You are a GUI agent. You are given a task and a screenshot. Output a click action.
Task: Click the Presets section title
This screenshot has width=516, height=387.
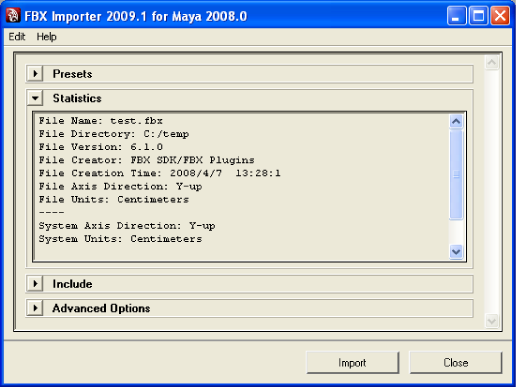[72, 74]
